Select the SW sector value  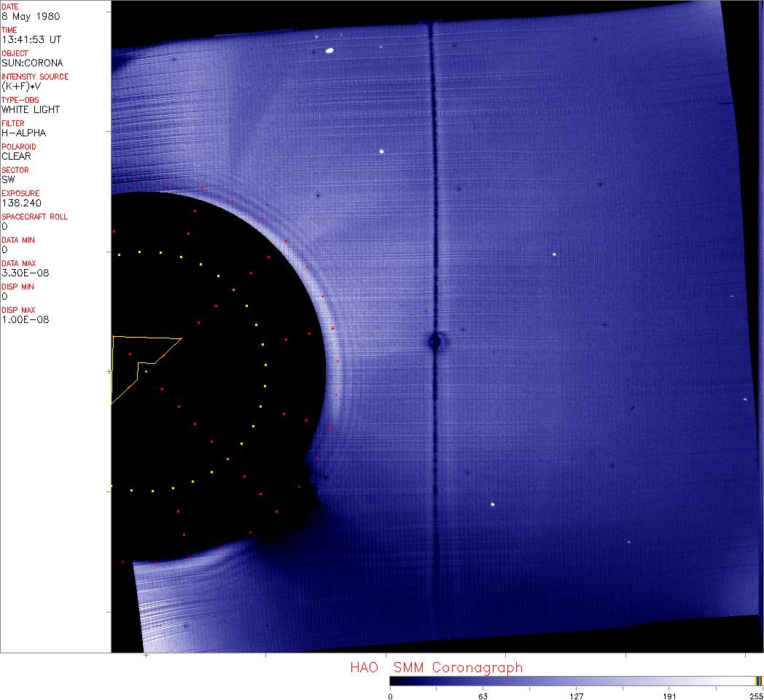click(8, 179)
